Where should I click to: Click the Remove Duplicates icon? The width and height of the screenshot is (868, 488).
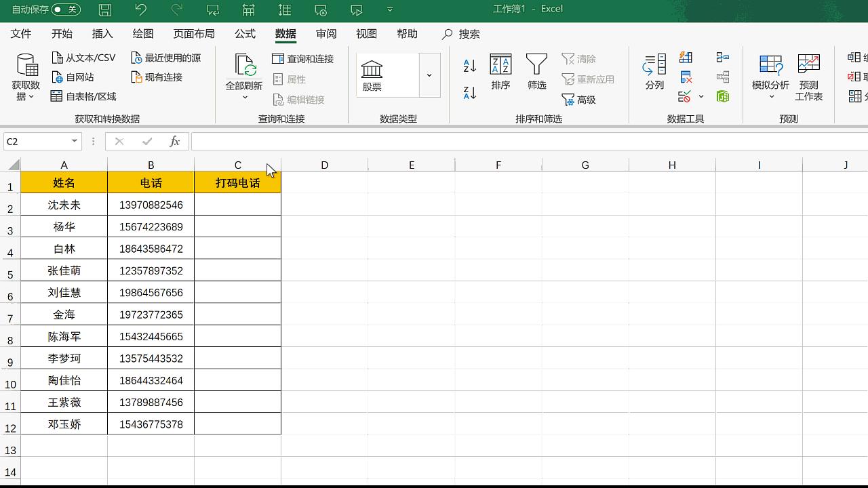point(686,77)
